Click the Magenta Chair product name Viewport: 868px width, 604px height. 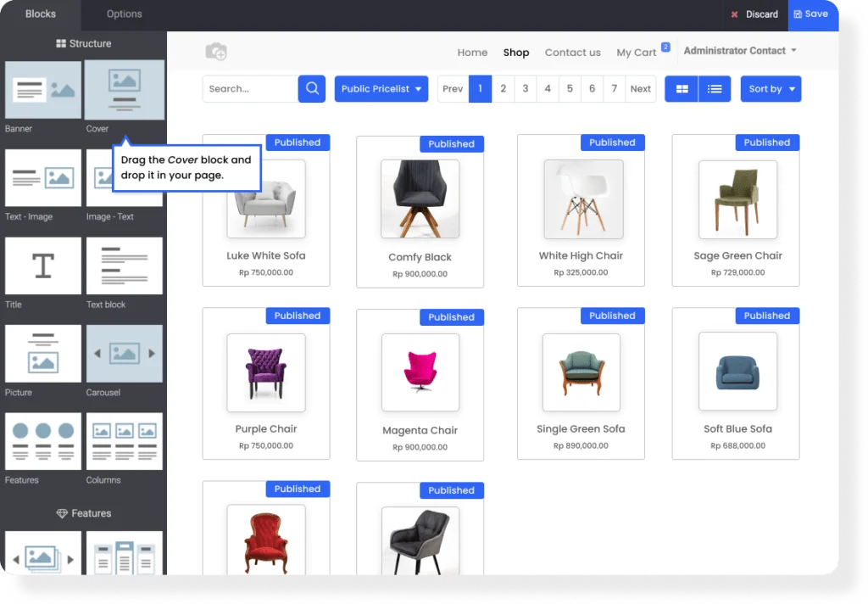[x=420, y=430]
